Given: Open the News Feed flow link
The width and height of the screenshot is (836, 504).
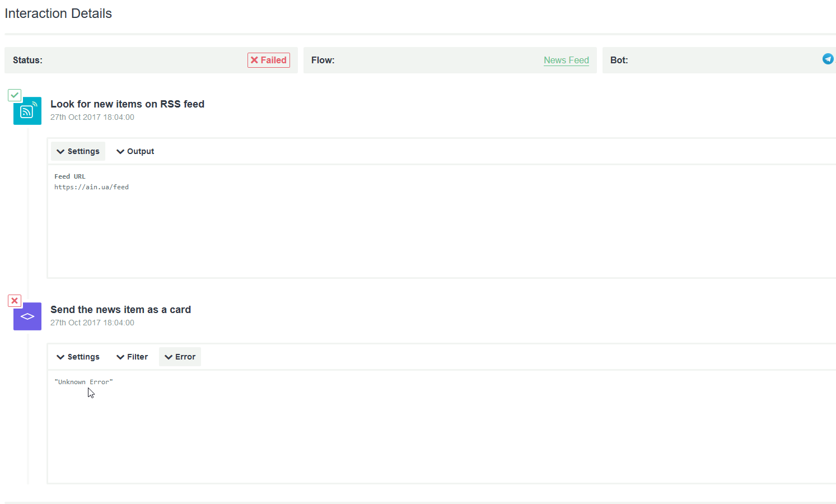Looking at the screenshot, I should 566,60.
